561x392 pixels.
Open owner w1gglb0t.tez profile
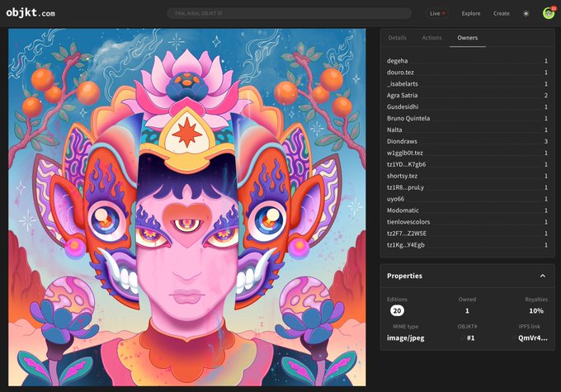tap(404, 153)
